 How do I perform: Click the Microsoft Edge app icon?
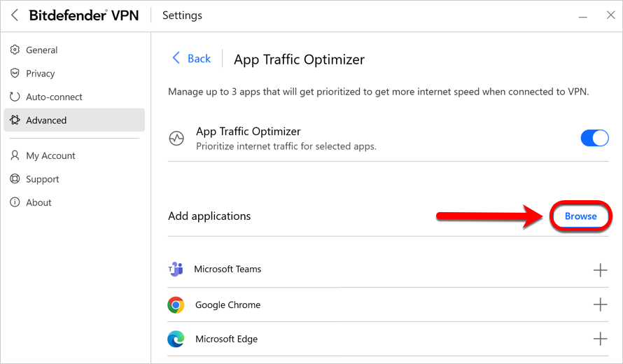pyautogui.click(x=176, y=339)
